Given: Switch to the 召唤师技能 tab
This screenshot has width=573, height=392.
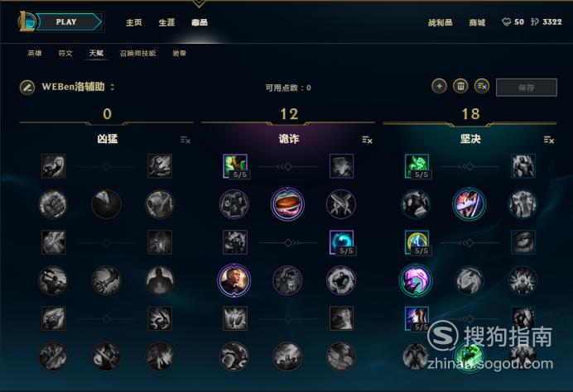Looking at the screenshot, I should (x=137, y=53).
